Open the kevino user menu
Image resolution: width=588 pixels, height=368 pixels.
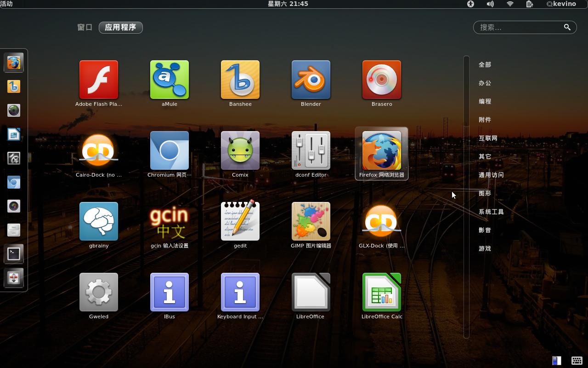[561, 4]
